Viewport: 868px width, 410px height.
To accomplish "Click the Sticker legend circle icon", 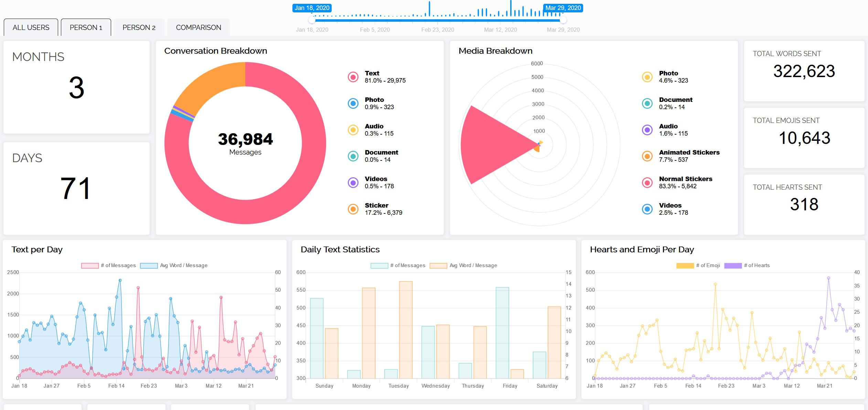I will [x=353, y=209].
